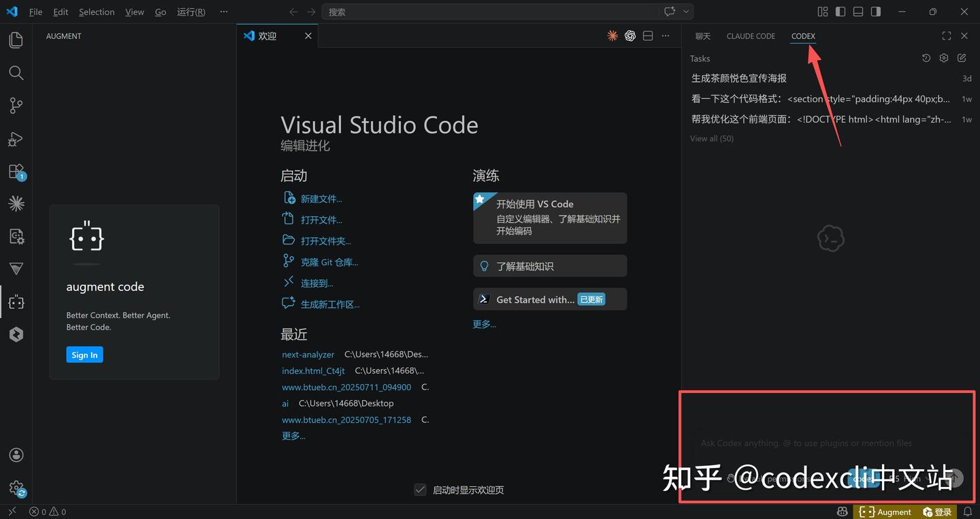Open the Selection menu
The image size is (980, 519).
(x=97, y=12)
